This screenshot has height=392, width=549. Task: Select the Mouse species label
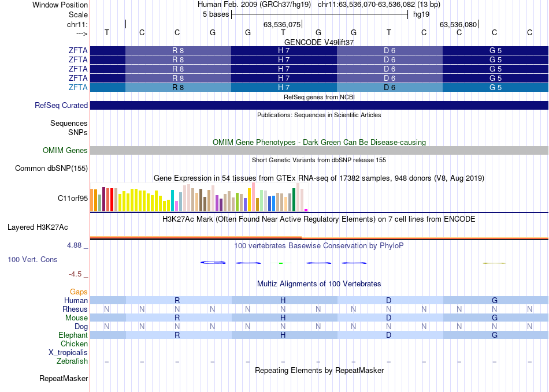click(76, 318)
